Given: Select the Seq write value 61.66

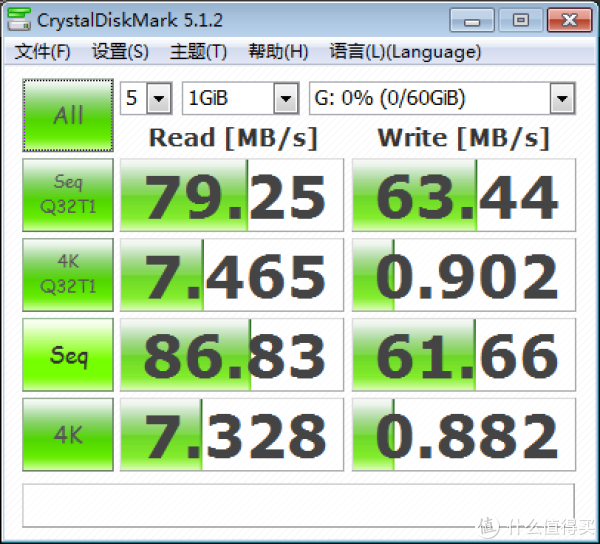Looking at the screenshot, I should (464, 355).
